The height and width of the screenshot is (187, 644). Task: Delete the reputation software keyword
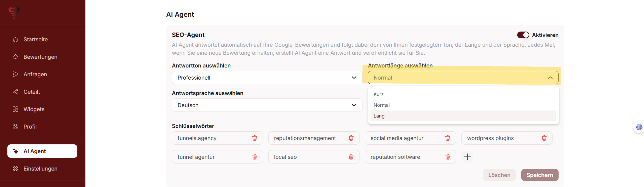[x=448, y=157]
